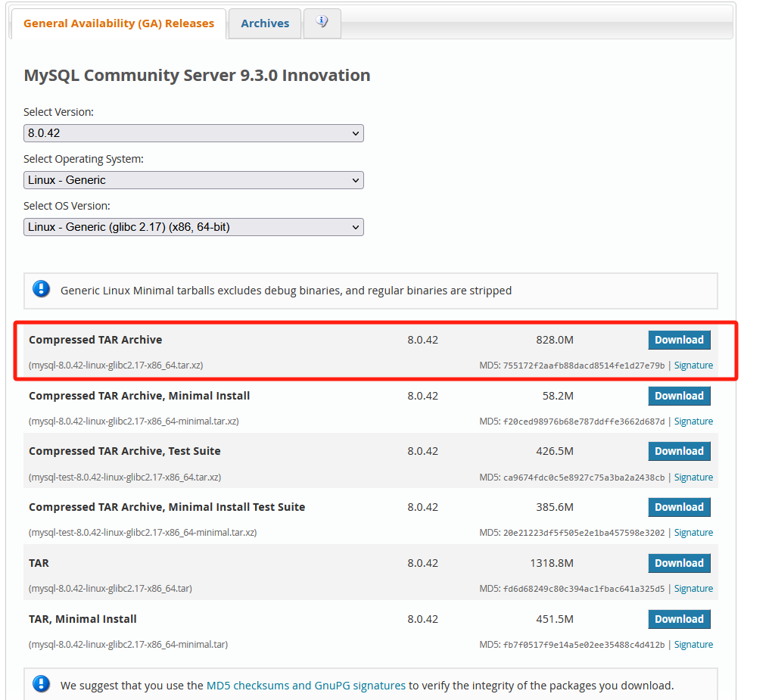772x700 pixels.
Task: Download Compressed TAR Archive, Test Suite
Action: [x=679, y=452]
